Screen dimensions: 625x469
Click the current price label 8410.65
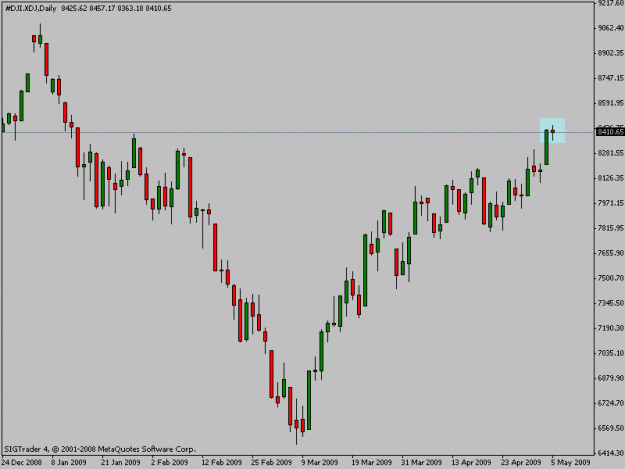tap(610, 132)
